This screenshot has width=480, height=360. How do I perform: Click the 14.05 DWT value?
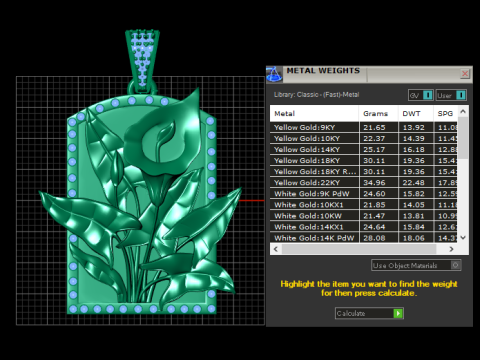click(414, 205)
